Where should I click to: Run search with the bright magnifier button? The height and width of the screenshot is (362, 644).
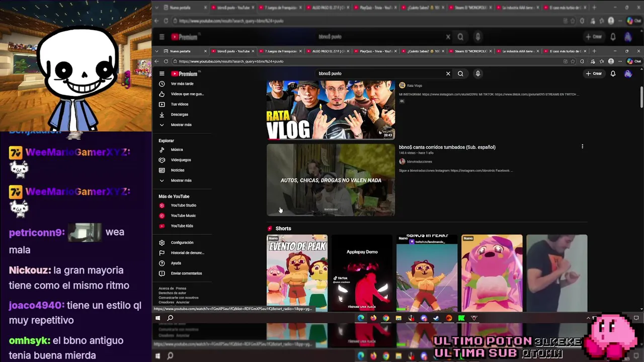pyautogui.click(x=460, y=73)
